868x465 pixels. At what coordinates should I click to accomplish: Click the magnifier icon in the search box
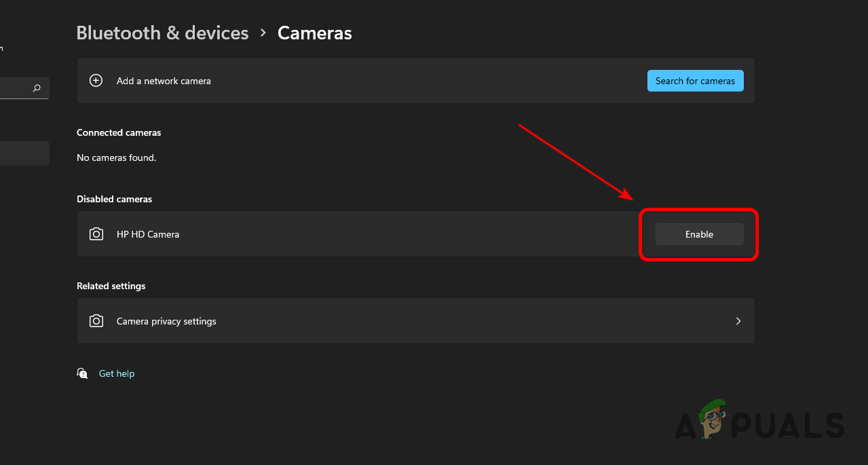point(36,88)
